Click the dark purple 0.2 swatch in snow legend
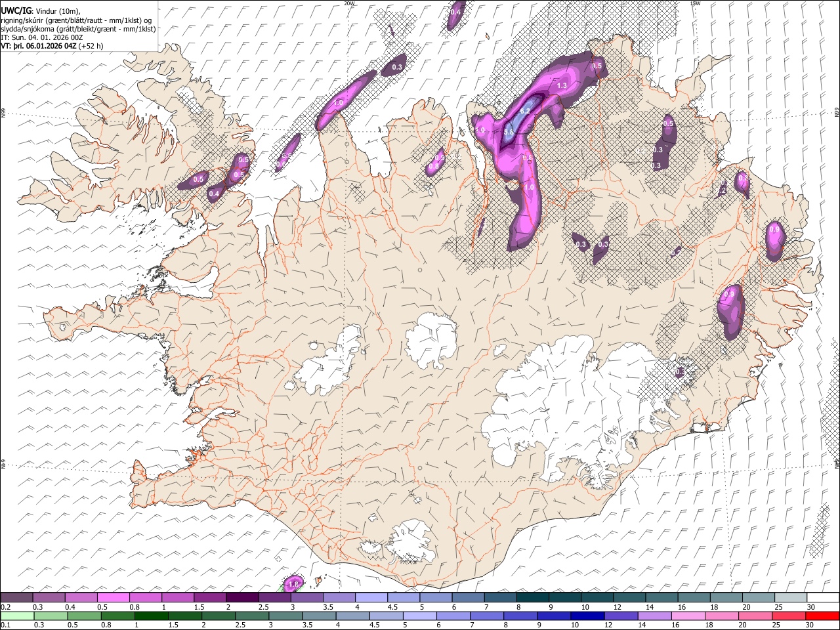840x630 pixels. pyautogui.click(x=16, y=597)
